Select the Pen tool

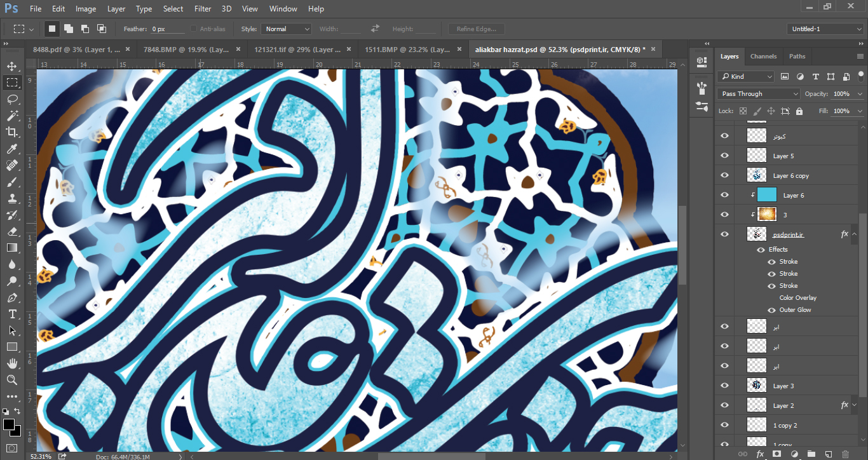[x=12, y=297]
